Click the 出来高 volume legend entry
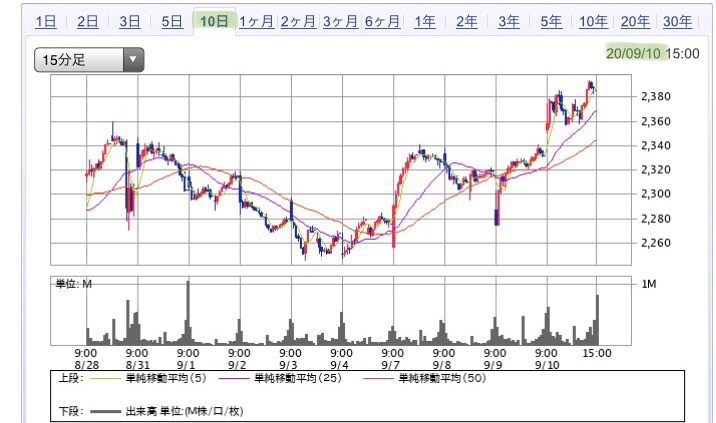 tap(184, 411)
